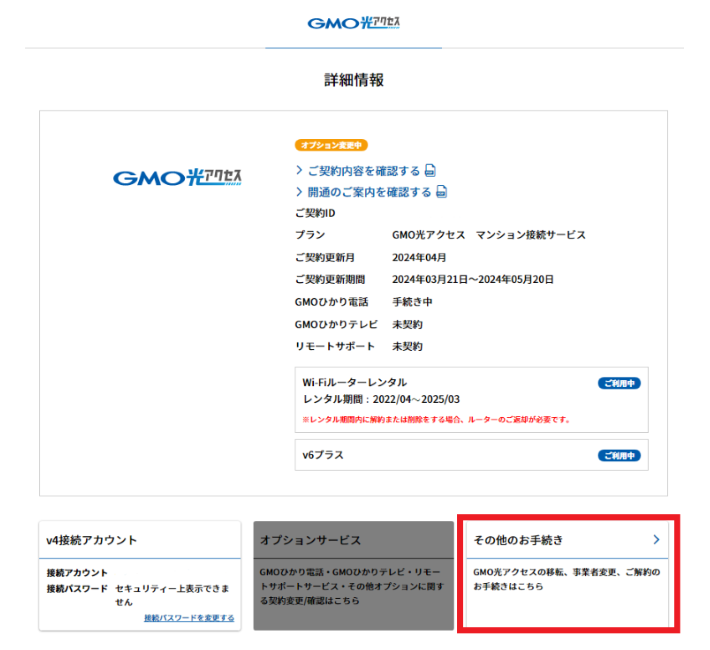Open the オプションサービス card
The width and height of the screenshot is (710, 650).
[354, 575]
